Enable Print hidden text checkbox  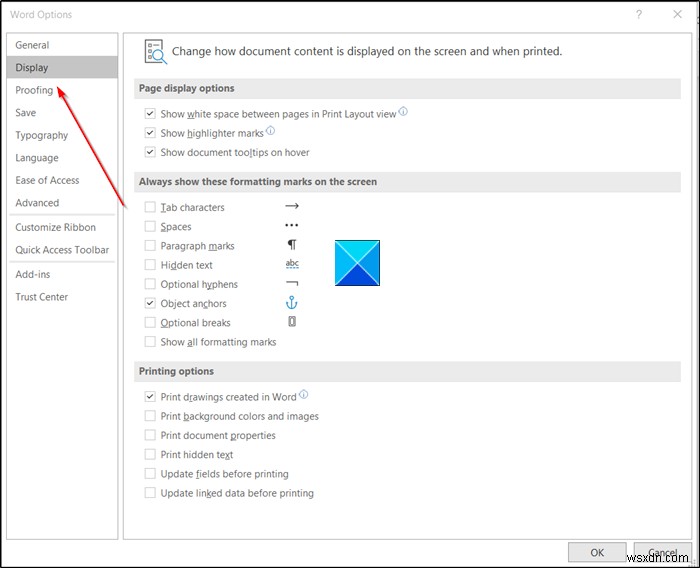150,454
